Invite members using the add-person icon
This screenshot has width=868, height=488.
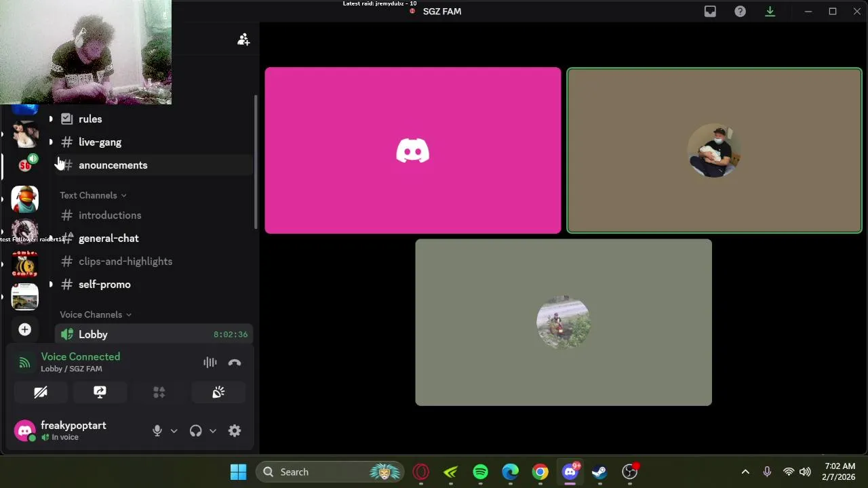[x=243, y=39]
